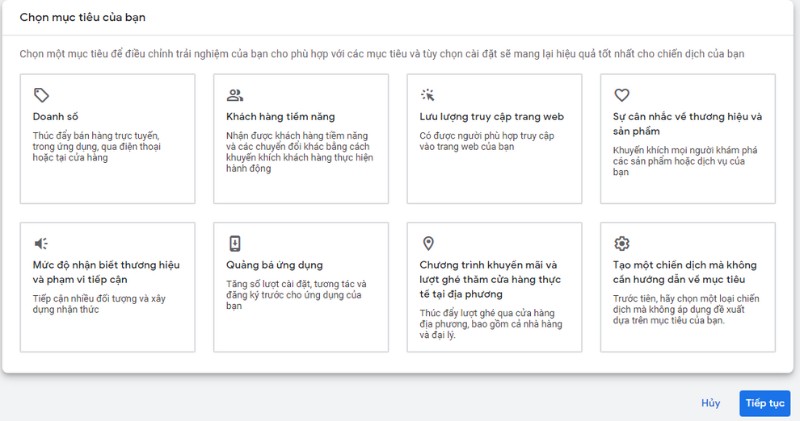Click the price tag icon for Doanh số
The height and width of the screenshot is (421, 800).
(41, 95)
